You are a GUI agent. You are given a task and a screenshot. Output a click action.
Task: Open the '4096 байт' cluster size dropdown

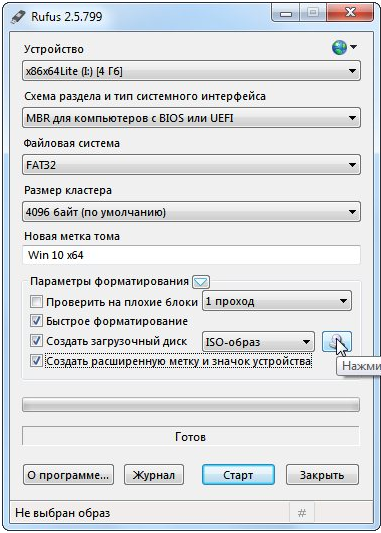[191, 212]
